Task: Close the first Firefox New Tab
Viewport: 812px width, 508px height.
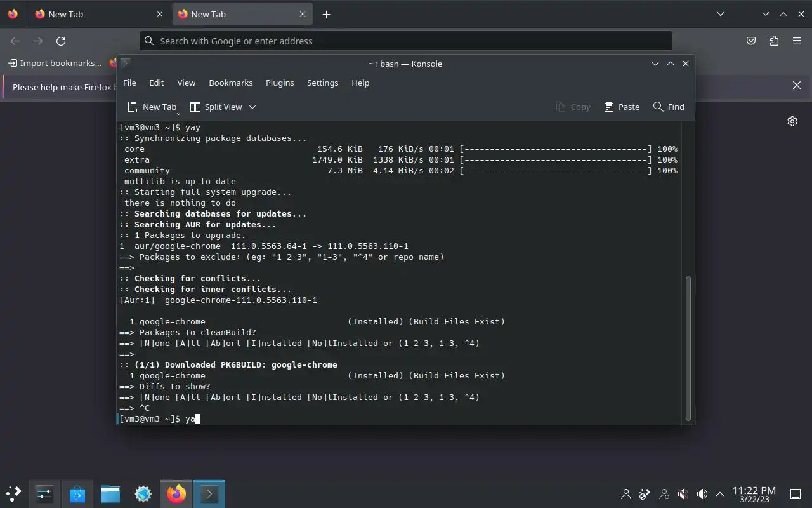Action: pyautogui.click(x=160, y=14)
